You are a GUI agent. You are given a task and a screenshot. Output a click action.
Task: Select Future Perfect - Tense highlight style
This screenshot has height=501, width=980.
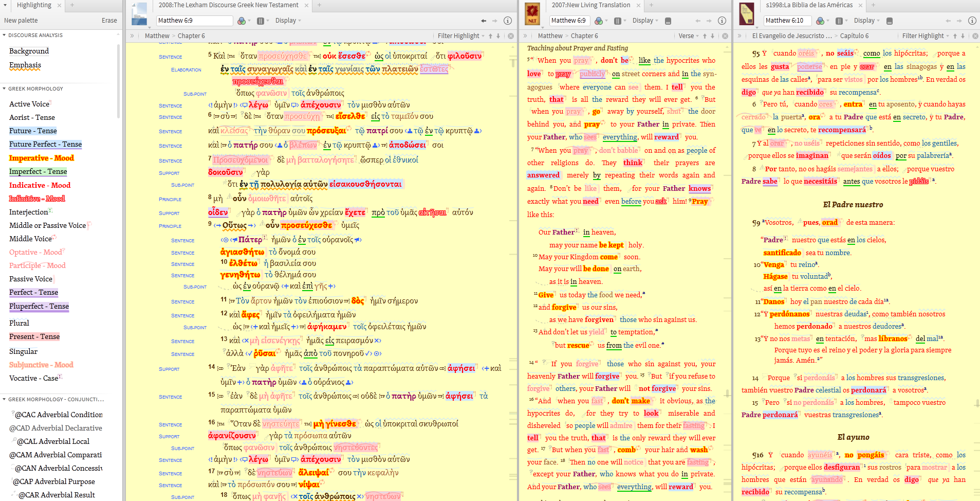tap(45, 144)
